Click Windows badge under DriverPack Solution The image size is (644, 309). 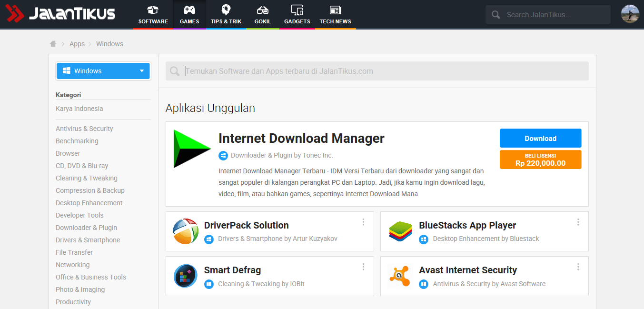coord(208,239)
